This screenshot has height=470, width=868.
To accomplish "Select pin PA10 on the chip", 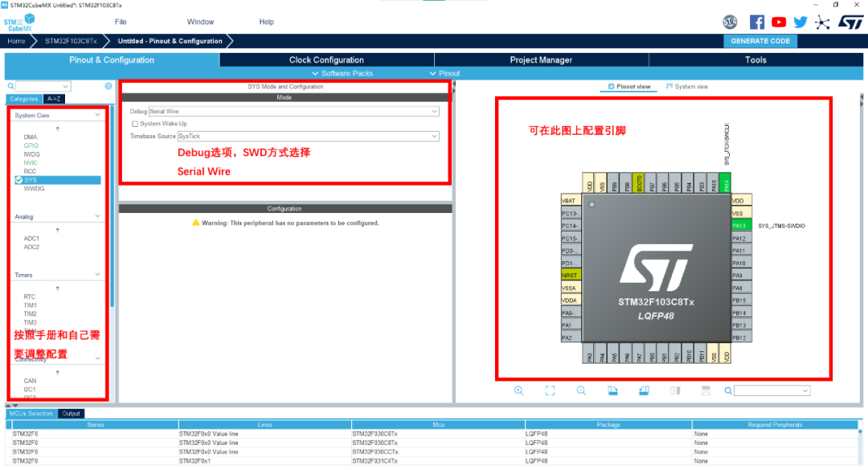I will coord(742,263).
